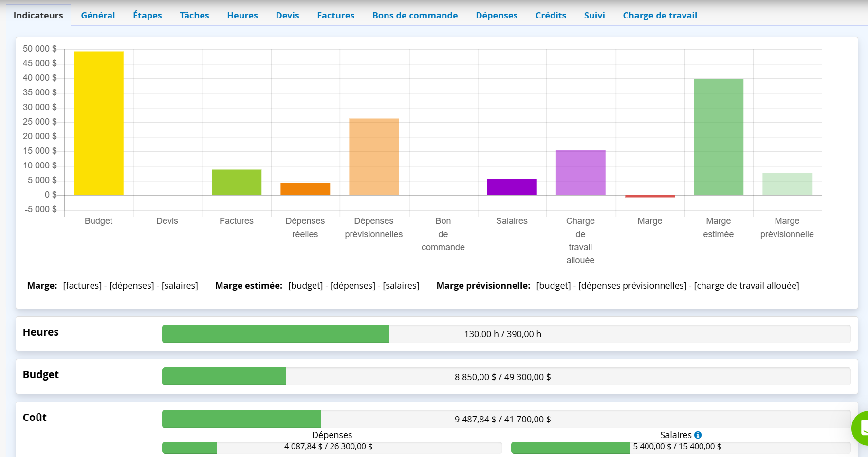Open the green chat widget icon
Image resolution: width=868 pixels, height=457 pixels.
(861, 428)
